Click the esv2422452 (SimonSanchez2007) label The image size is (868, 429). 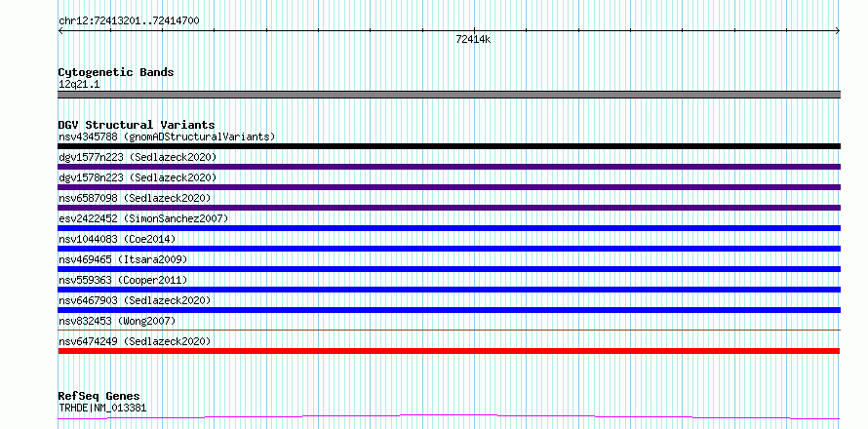click(x=143, y=218)
